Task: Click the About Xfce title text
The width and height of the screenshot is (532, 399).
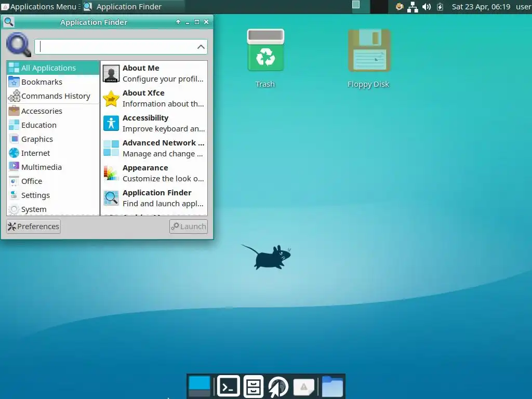Action: [143, 93]
